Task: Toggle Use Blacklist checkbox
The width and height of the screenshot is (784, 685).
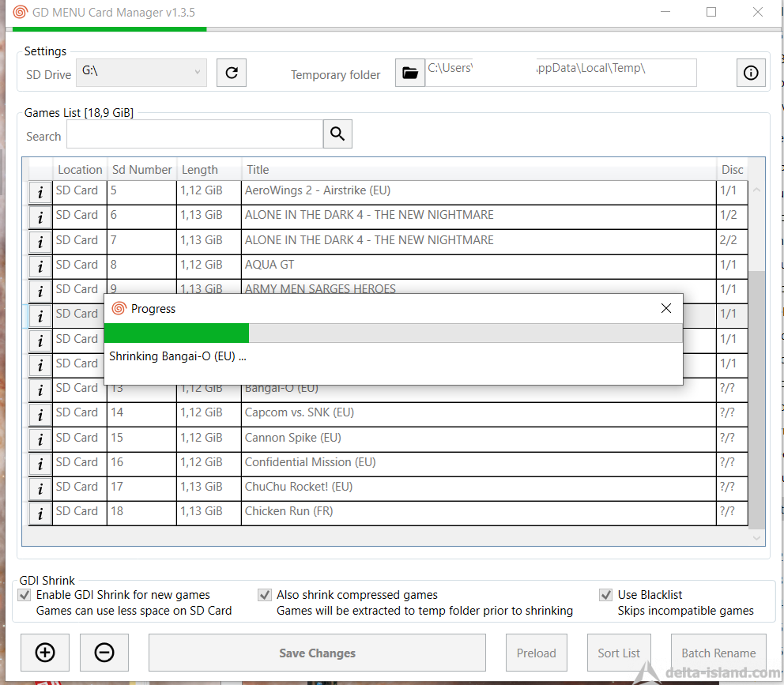Action: (x=605, y=594)
